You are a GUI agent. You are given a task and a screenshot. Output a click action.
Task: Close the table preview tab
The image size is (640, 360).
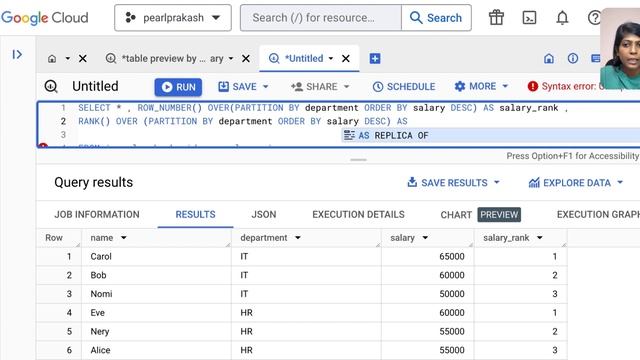point(246,58)
